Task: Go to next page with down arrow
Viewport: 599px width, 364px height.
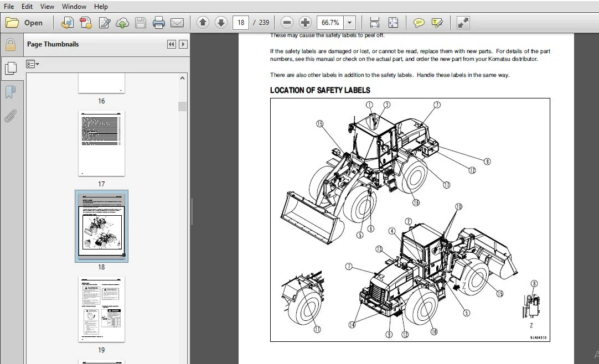Action: pos(221,23)
